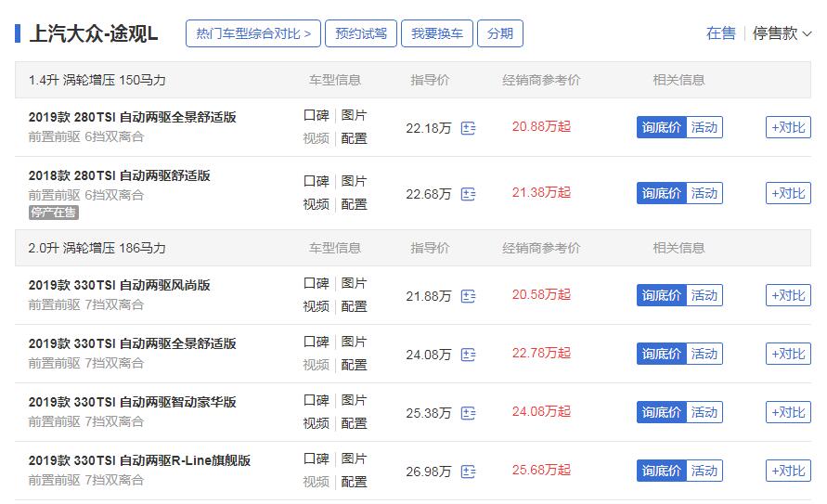Open 热门车型综合对比 expander button

(x=253, y=33)
